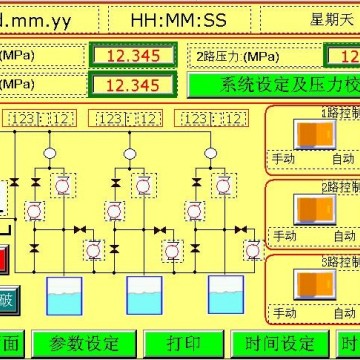Select pump beside the first oval gauge
360x360 pixels.
(x=63, y=185)
